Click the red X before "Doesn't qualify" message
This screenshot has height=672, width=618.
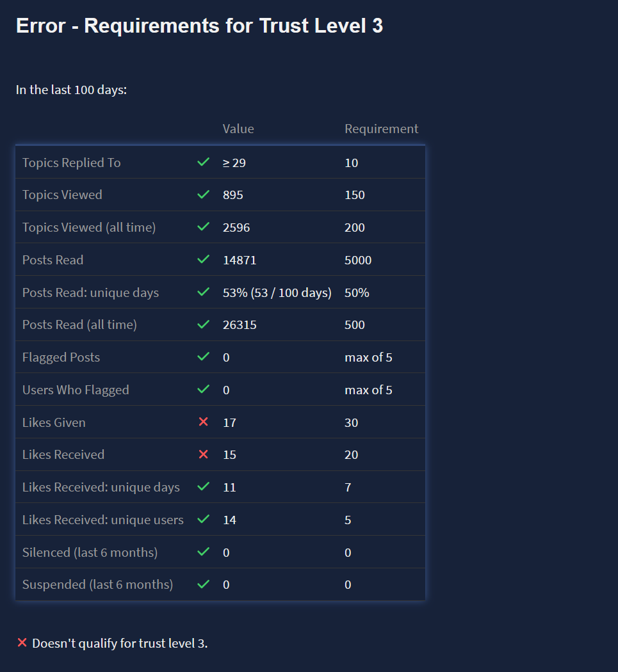click(x=22, y=643)
